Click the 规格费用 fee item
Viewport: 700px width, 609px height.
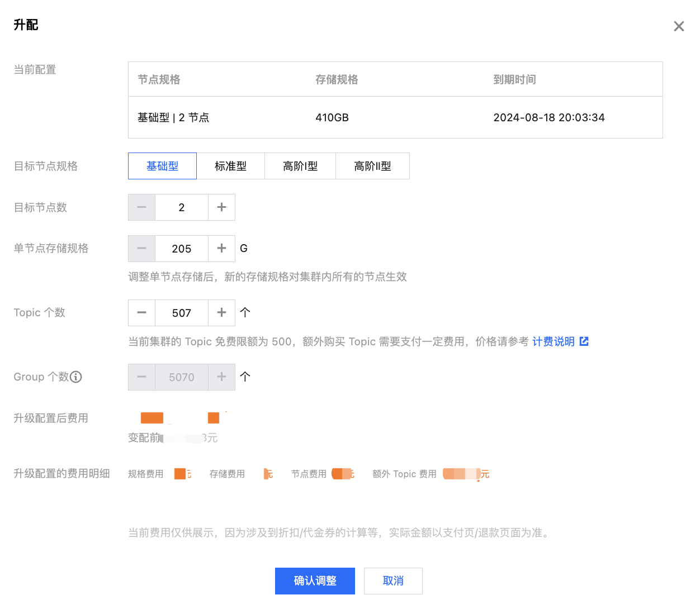[x=160, y=474]
